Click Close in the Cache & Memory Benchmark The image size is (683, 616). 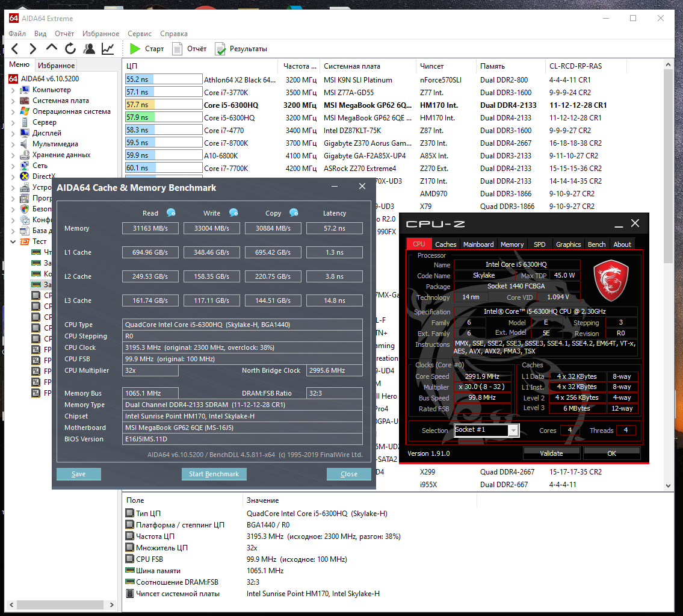click(x=348, y=474)
